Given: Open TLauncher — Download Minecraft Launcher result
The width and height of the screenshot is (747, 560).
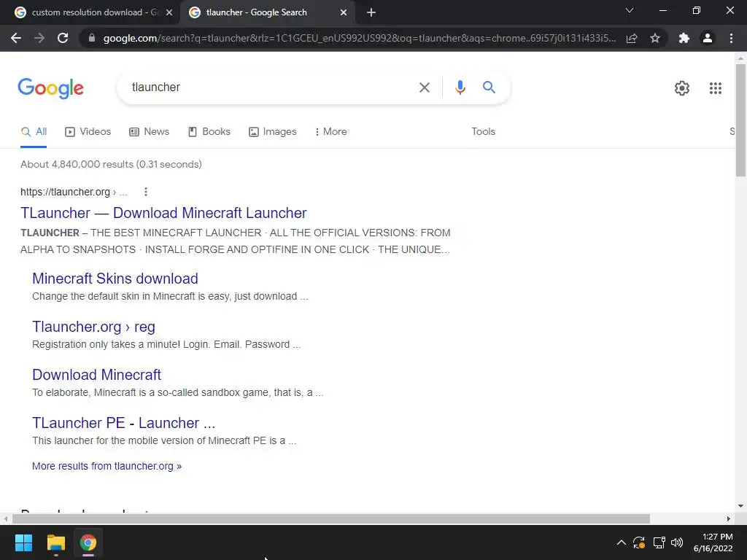Looking at the screenshot, I should pyautogui.click(x=163, y=213).
